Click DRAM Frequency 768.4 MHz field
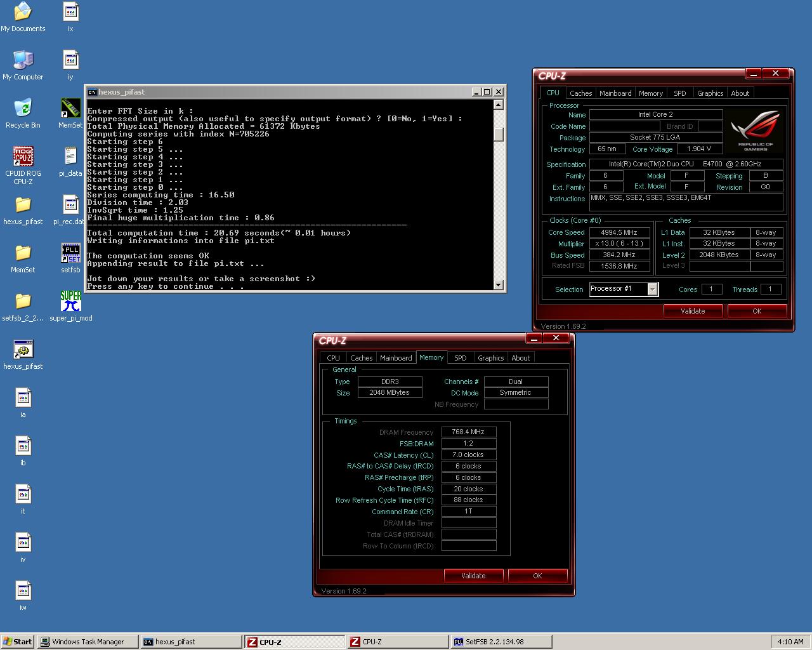The width and height of the screenshot is (812, 650). tap(469, 432)
